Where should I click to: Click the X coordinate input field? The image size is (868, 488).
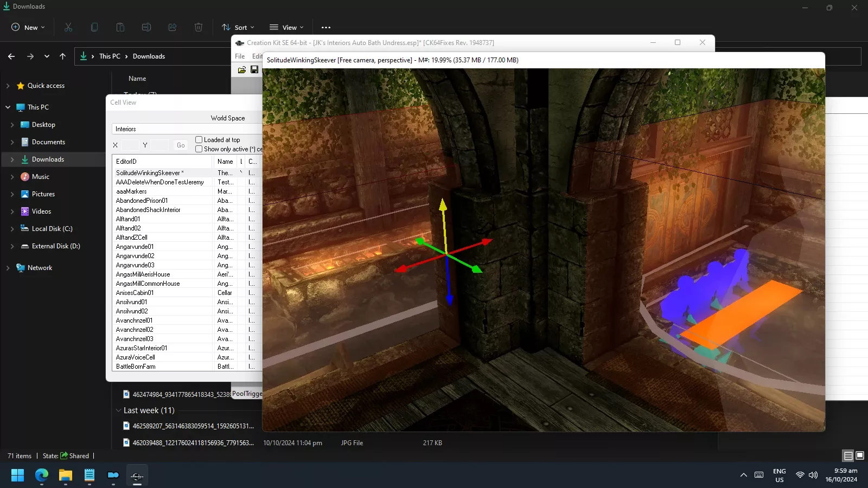130,145
